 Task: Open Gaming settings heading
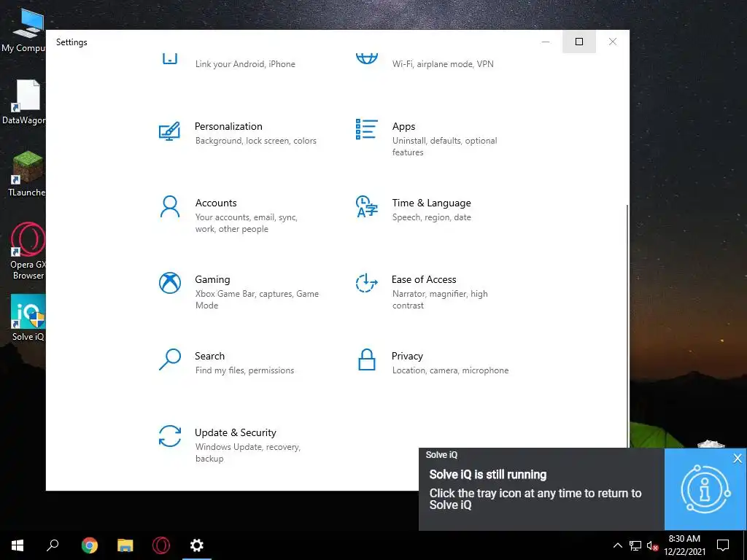coord(212,279)
